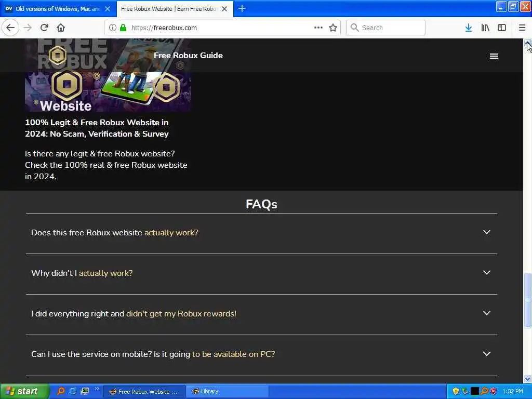Switch to the Library taskbar button
This screenshot has height=399, width=532.
(228, 392)
